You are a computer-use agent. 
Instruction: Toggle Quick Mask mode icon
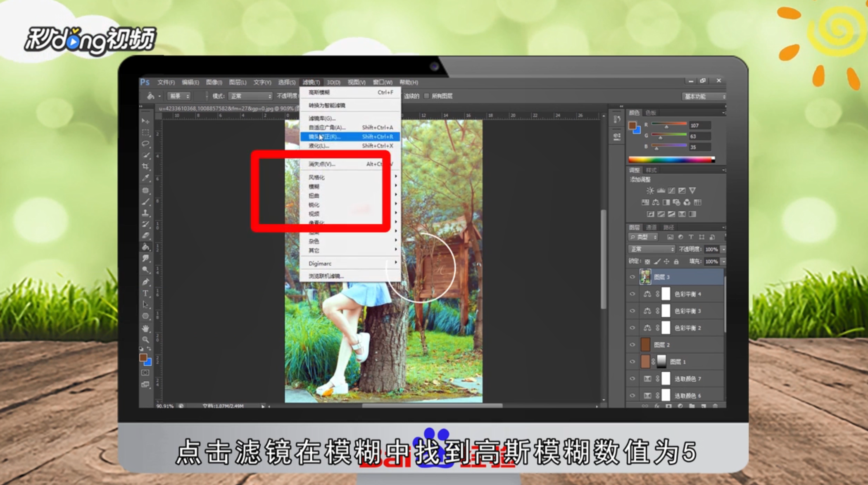pos(145,373)
